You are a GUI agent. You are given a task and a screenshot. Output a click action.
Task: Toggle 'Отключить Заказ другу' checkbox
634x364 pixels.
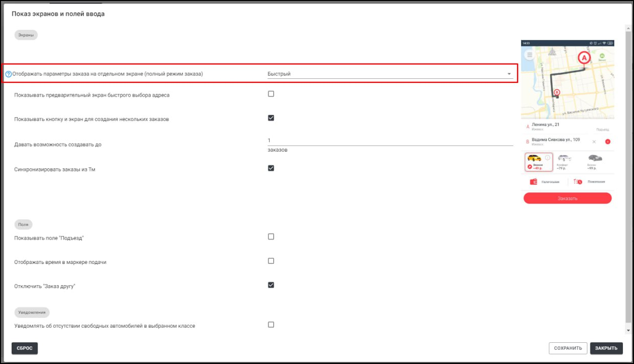tap(271, 285)
